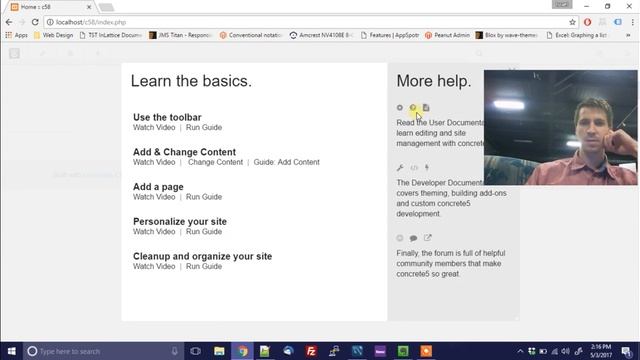Open the 'Excel: Graphing a list' bookmark
Viewport: 640px width, 360px height.
tap(577, 36)
